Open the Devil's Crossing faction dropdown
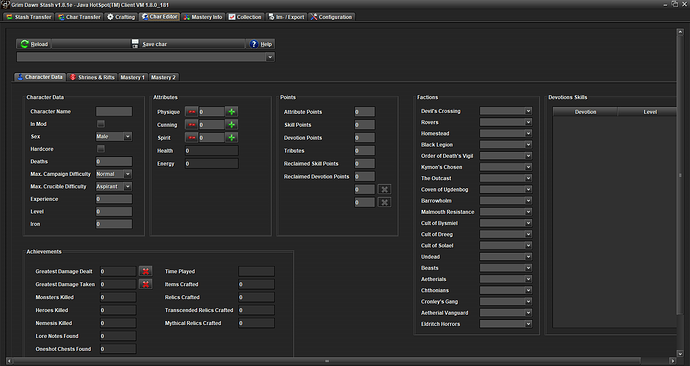The height and width of the screenshot is (366, 690). pos(506,111)
